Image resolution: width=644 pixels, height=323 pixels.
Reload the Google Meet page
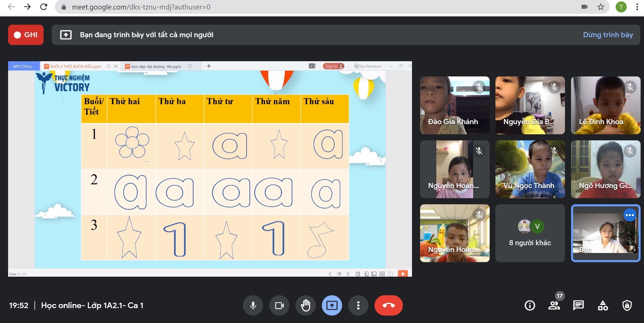pyautogui.click(x=44, y=7)
